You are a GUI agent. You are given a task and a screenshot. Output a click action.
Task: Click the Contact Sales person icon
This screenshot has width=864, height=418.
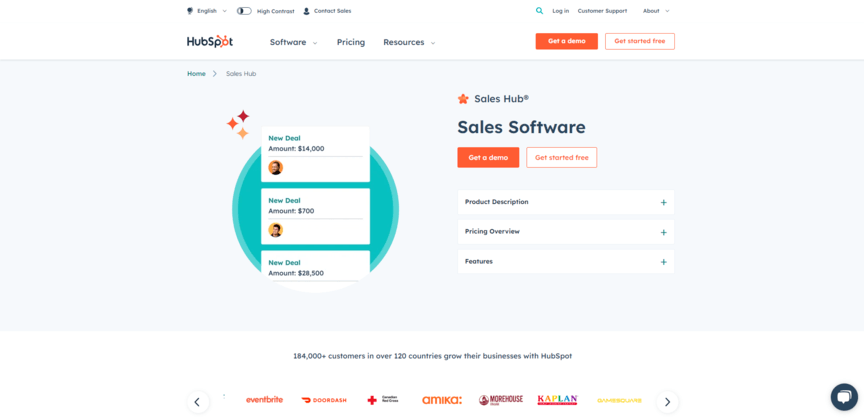pos(306,11)
